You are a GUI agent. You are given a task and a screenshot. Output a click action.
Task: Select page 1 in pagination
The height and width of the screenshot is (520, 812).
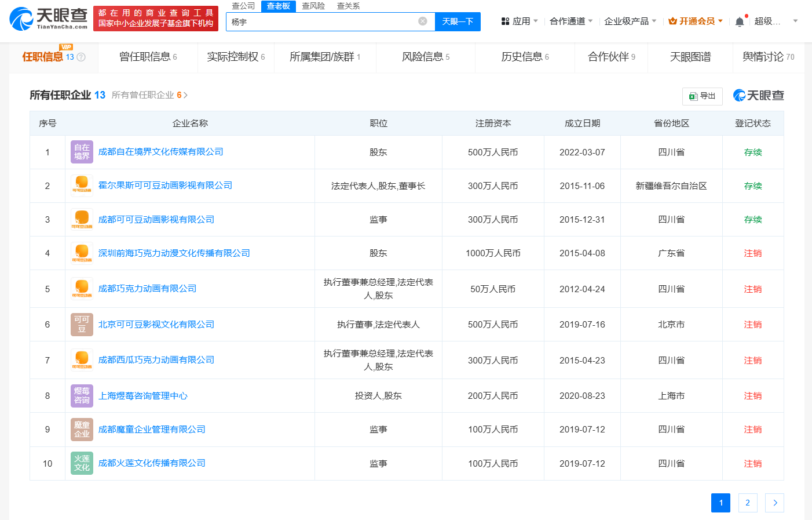[x=720, y=503]
